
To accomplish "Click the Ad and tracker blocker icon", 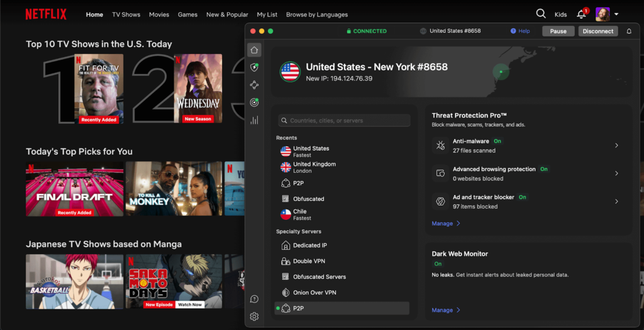I will tap(440, 201).
